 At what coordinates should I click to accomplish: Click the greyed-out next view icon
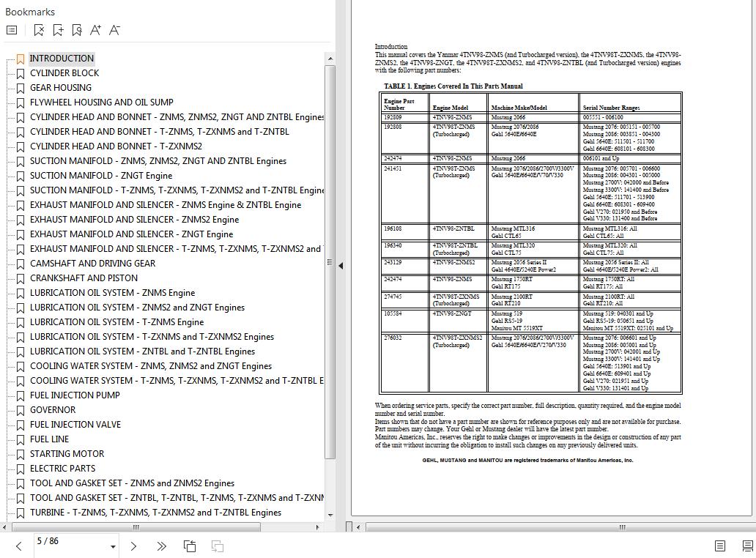click(x=218, y=546)
